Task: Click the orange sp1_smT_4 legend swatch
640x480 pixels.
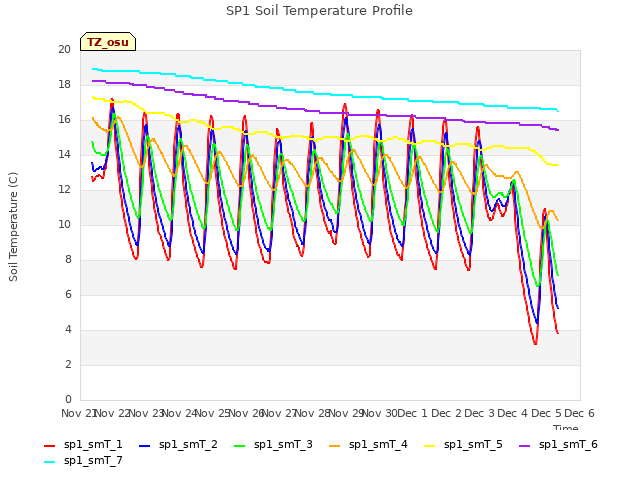Action: tap(334, 446)
